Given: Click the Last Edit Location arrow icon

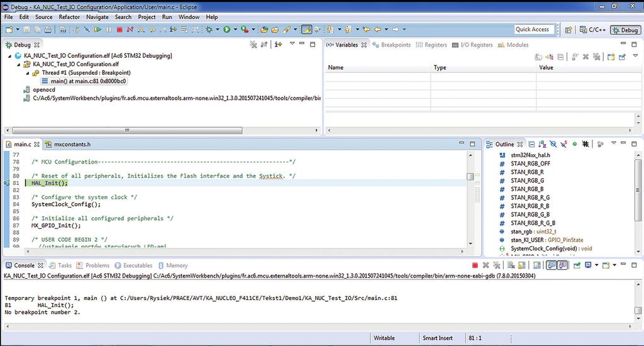Looking at the screenshot, I should 367,30.
